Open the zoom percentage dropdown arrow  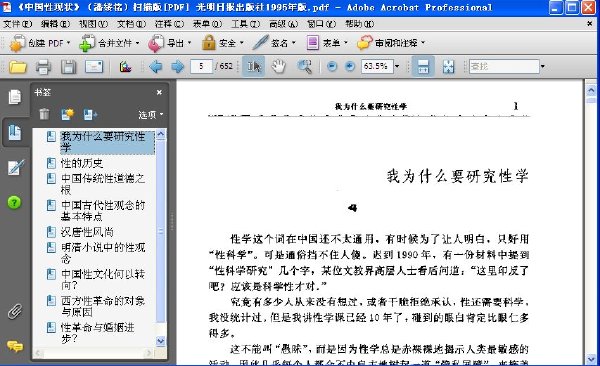[x=397, y=66]
